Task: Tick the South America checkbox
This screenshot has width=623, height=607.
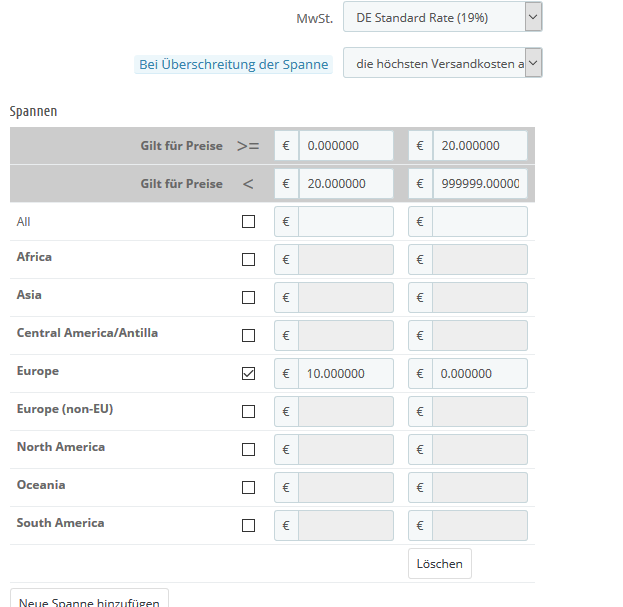Action: point(249,526)
